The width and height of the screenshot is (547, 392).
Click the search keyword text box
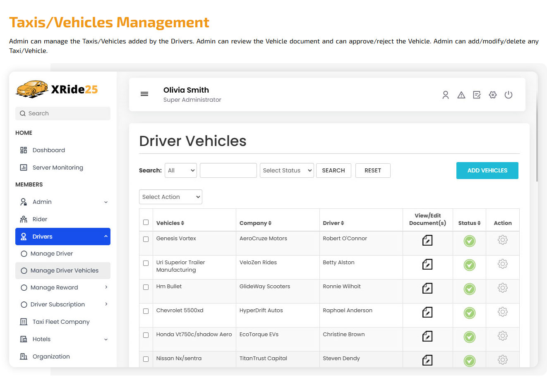click(228, 170)
